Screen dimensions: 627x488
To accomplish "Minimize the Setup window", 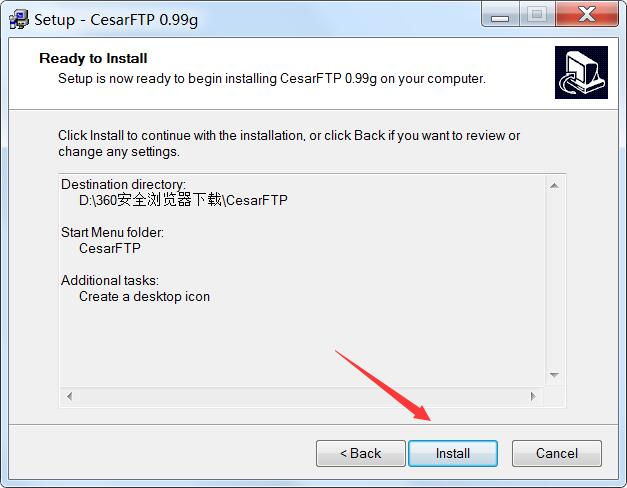I will pyautogui.click(x=500, y=15).
